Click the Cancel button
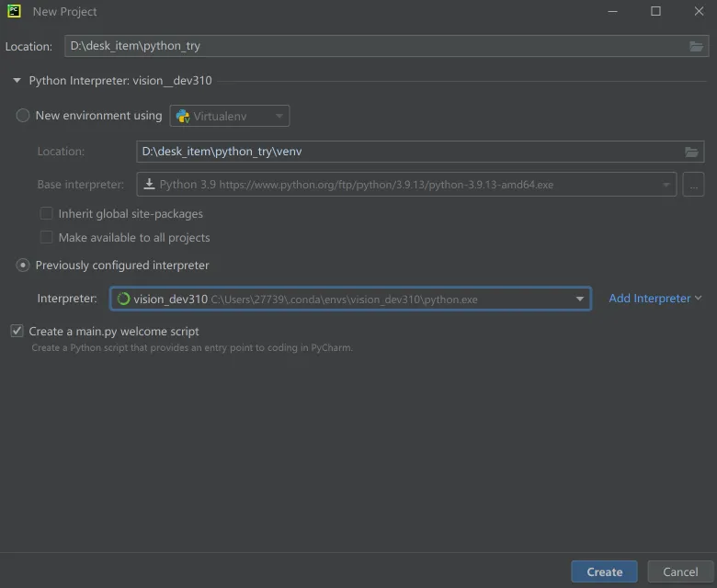Screen dimensions: 717x588 [x=680, y=571]
